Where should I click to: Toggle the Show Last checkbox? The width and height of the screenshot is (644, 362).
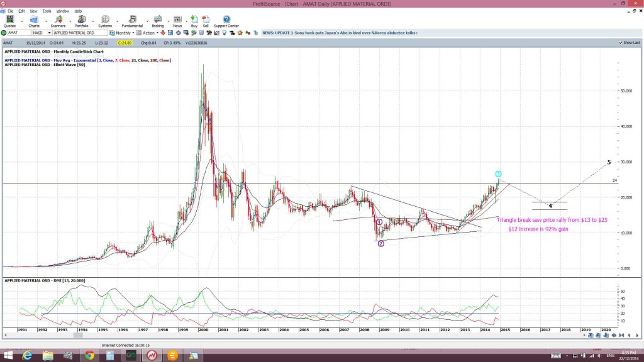coord(621,43)
